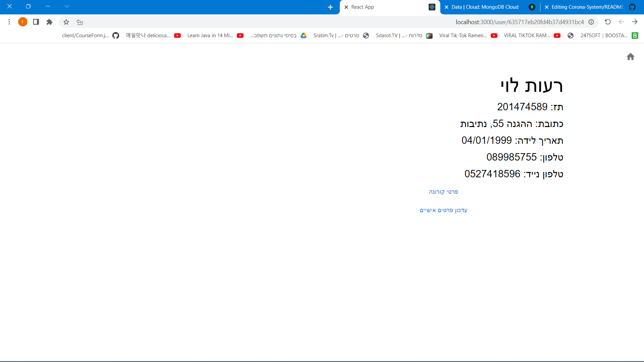Open a new tab with plus
The image size is (644, 362).
click(330, 7)
